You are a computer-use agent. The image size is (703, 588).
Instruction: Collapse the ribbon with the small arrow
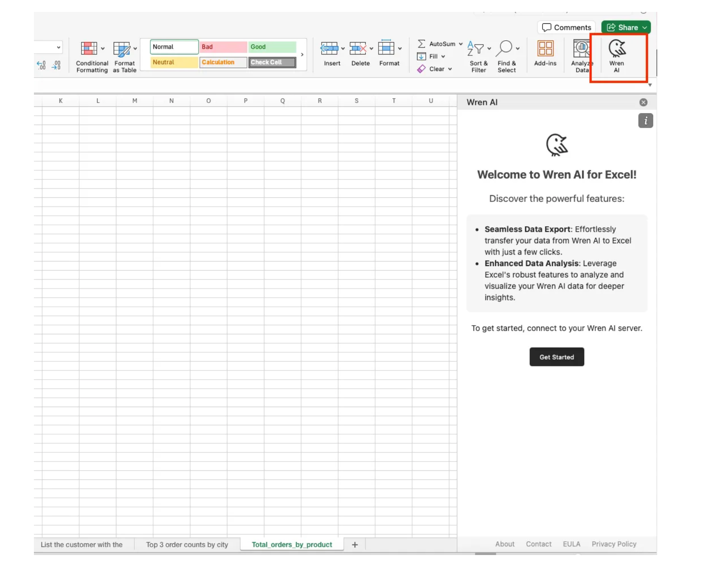pos(650,85)
